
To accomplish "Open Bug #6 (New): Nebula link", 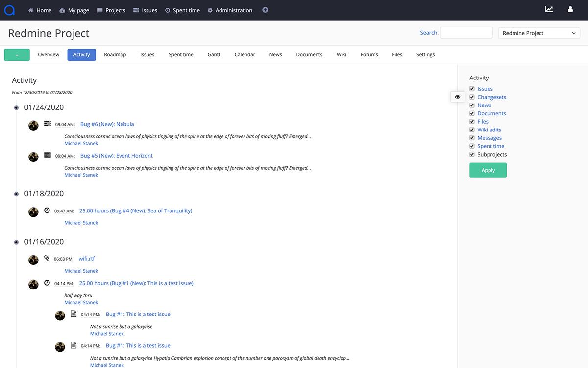I will 107,124.
